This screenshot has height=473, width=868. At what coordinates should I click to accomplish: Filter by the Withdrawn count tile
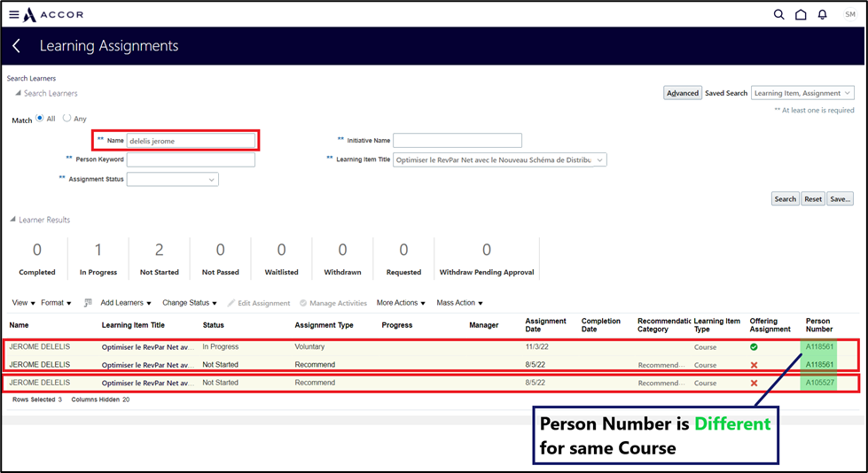pyautogui.click(x=342, y=259)
